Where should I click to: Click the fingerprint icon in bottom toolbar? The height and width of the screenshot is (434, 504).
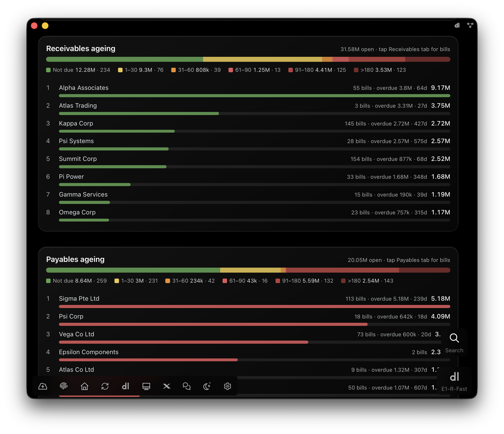click(x=63, y=386)
